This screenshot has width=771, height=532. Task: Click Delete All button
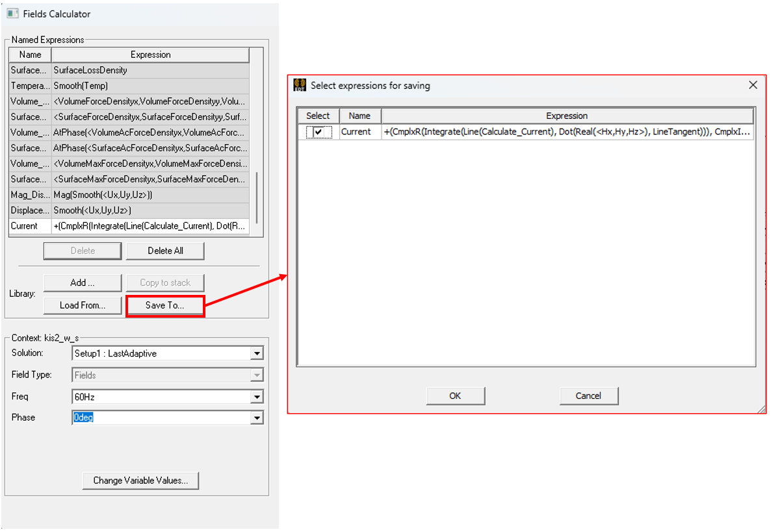(165, 251)
